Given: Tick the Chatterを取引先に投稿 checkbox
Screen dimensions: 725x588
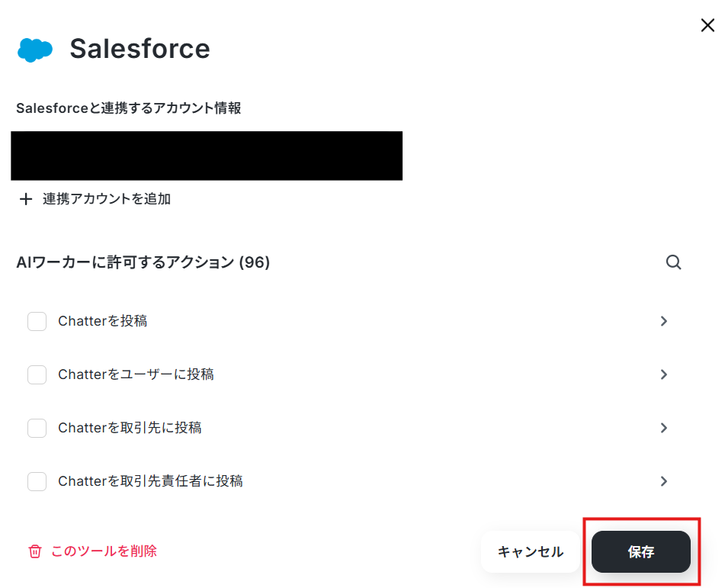Looking at the screenshot, I should click(37, 428).
